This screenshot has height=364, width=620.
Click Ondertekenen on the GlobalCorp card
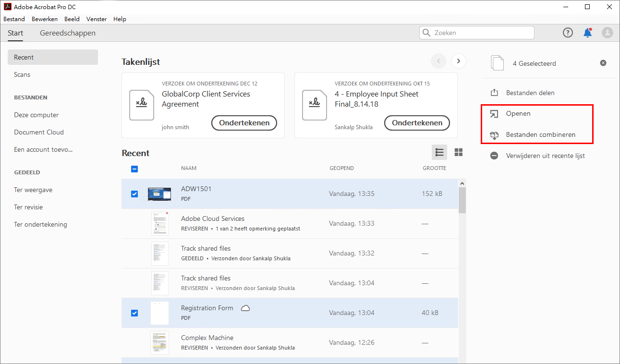tap(244, 123)
